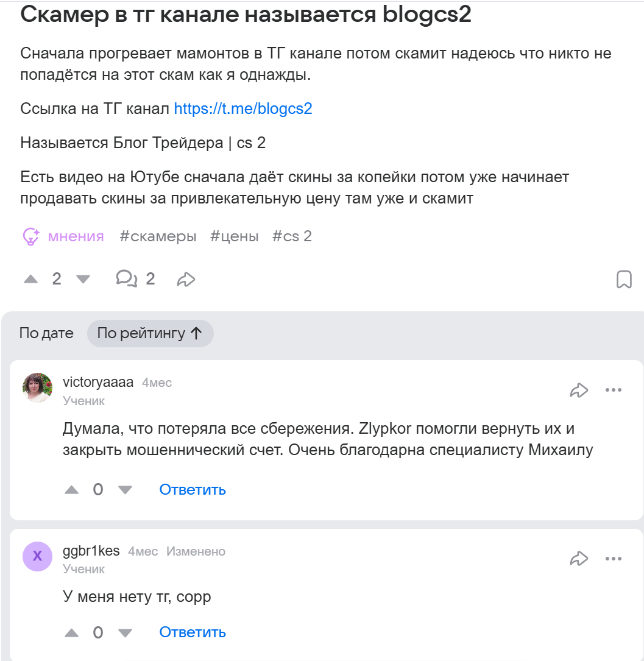Open the three-dot menu on victoryaaaa's comment
644x661 pixels.
(x=613, y=390)
